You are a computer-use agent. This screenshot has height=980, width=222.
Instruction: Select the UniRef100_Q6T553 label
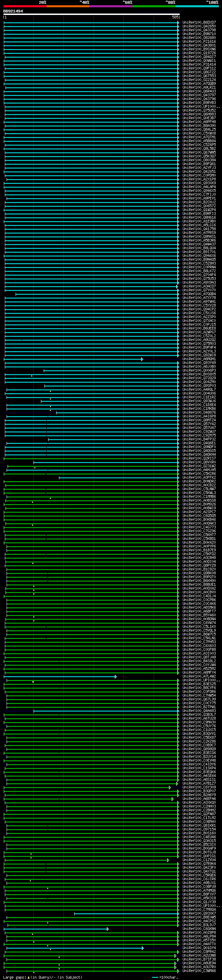pyautogui.click(x=199, y=76)
